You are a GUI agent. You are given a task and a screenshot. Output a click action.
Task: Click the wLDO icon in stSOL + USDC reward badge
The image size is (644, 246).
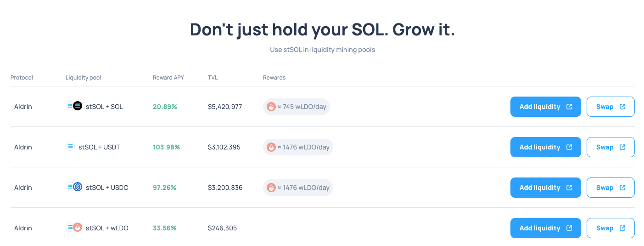271,188
